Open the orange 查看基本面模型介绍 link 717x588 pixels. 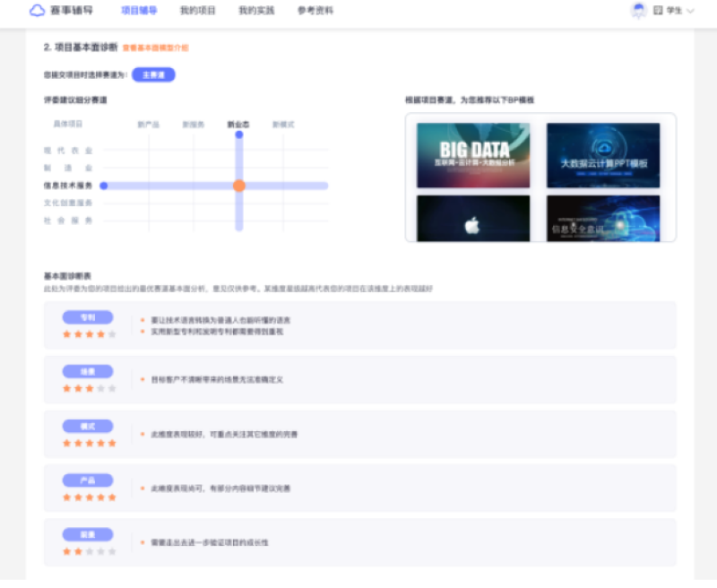click(x=155, y=48)
